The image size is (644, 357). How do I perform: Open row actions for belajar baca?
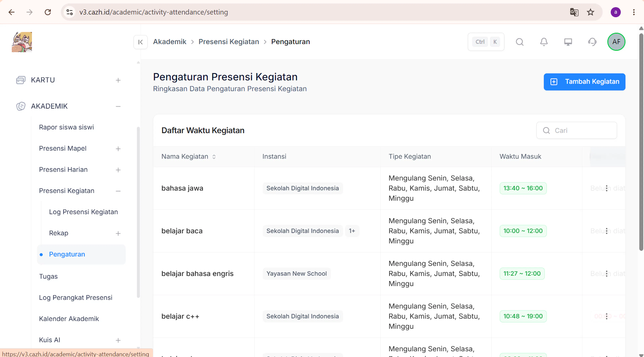coord(606,231)
